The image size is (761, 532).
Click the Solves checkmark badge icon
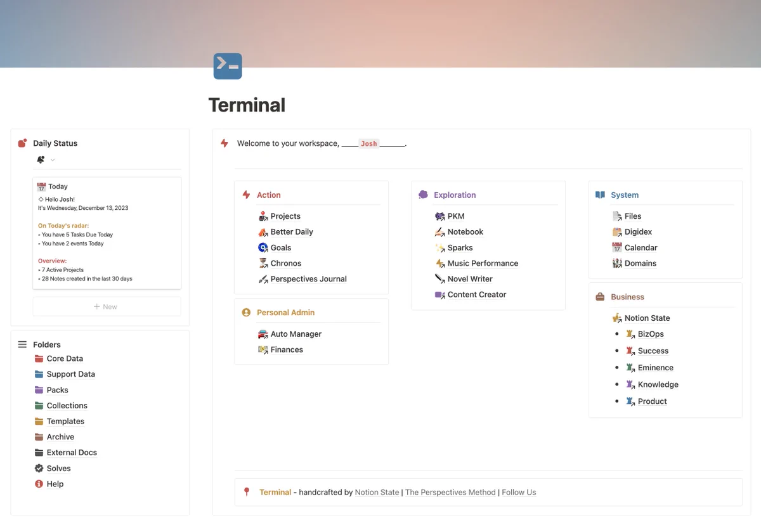(39, 469)
